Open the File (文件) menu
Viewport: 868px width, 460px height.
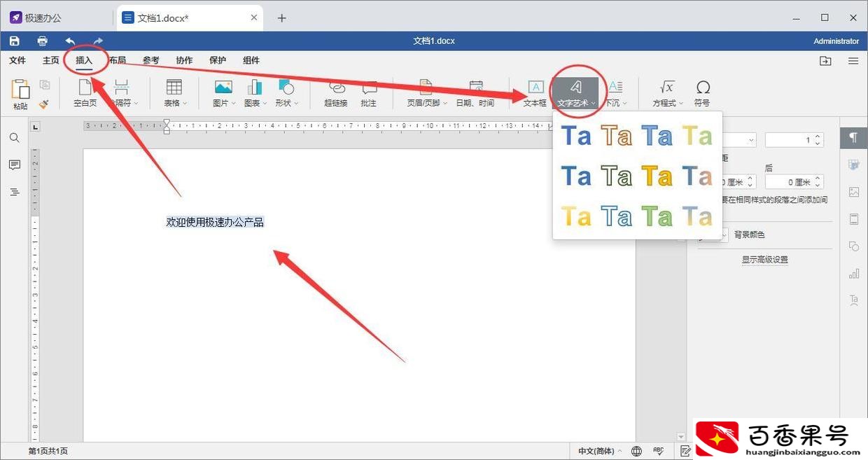[x=17, y=60]
